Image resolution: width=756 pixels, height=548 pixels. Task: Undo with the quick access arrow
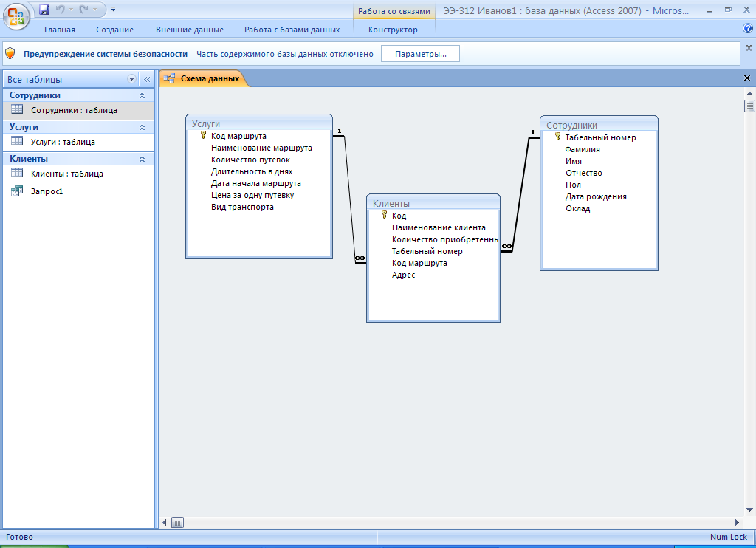(x=61, y=9)
